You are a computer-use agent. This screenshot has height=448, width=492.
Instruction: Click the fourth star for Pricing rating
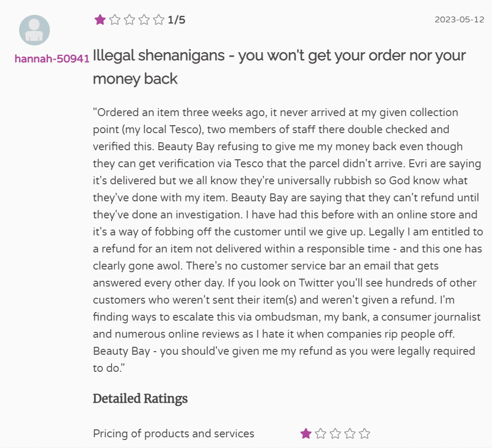(350, 434)
